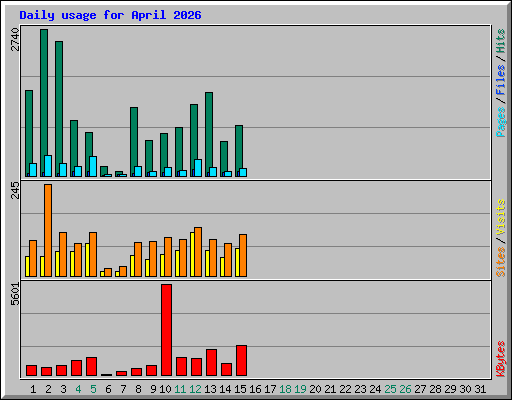512x400 pixels.
Task: Click the yellow Visits bar for day 5
Action: click(87, 260)
